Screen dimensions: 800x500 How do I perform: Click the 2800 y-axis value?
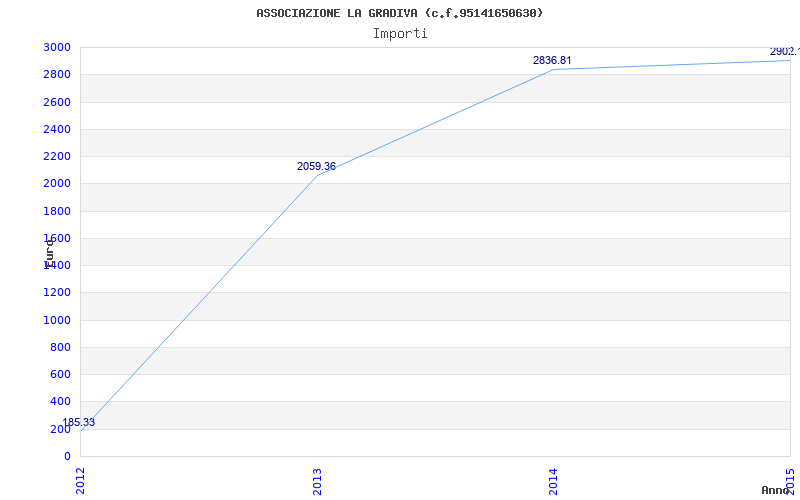57,74
